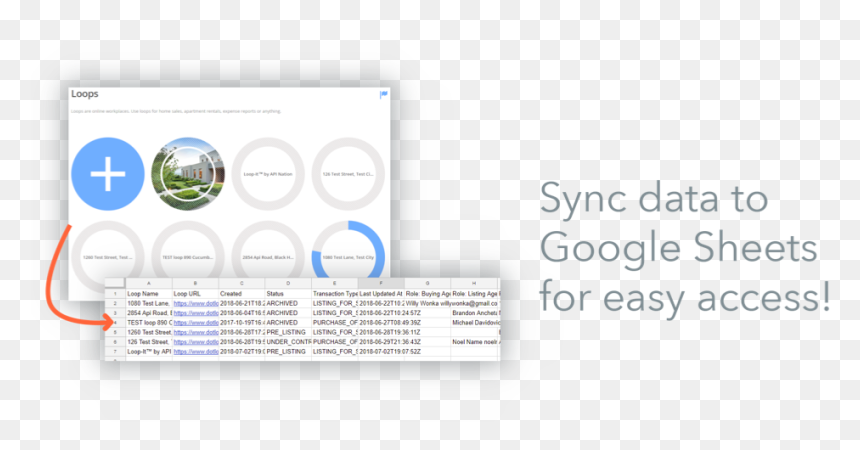Click the 'Michael Davidovic' listing agent cell
860x450 pixels.
pyautogui.click(x=474, y=323)
